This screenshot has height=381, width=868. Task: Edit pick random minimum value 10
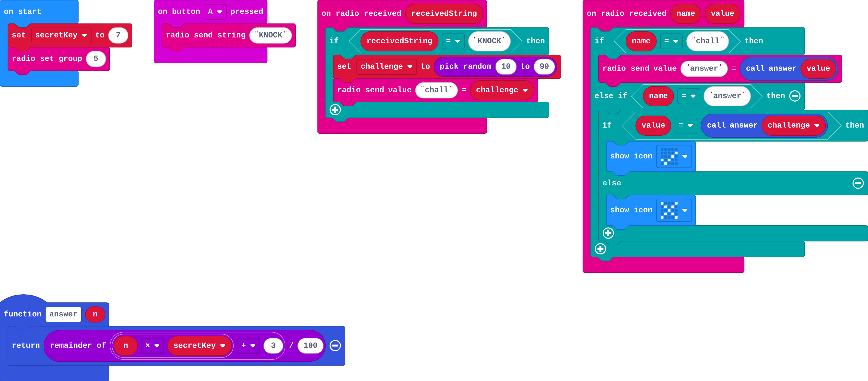(506, 66)
